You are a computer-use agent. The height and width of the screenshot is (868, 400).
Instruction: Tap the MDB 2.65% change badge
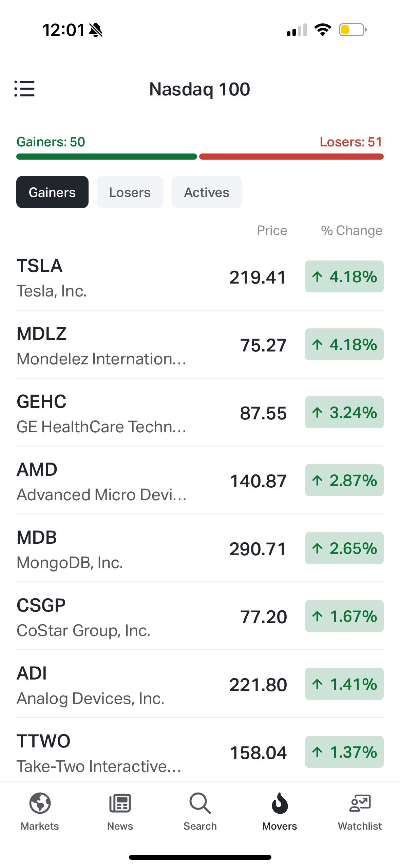point(344,548)
